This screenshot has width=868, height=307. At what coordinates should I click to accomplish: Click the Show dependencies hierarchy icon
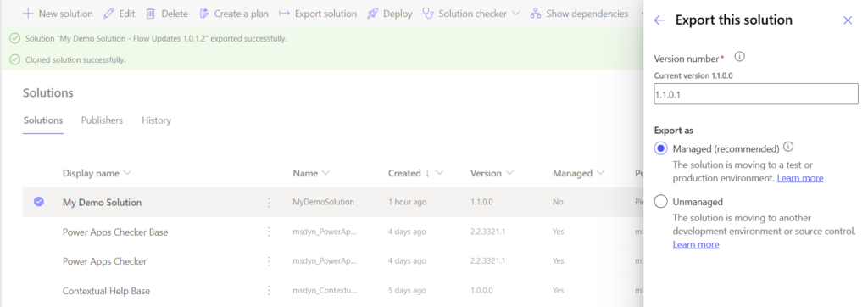click(x=536, y=14)
